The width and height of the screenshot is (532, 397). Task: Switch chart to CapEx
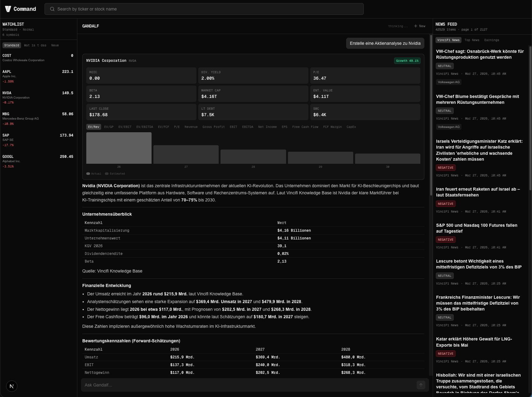(x=351, y=127)
